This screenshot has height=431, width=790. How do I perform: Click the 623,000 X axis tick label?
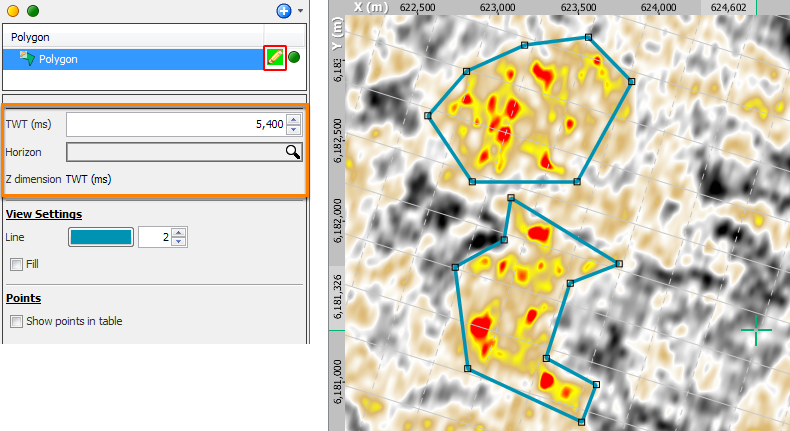(x=497, y=8)
